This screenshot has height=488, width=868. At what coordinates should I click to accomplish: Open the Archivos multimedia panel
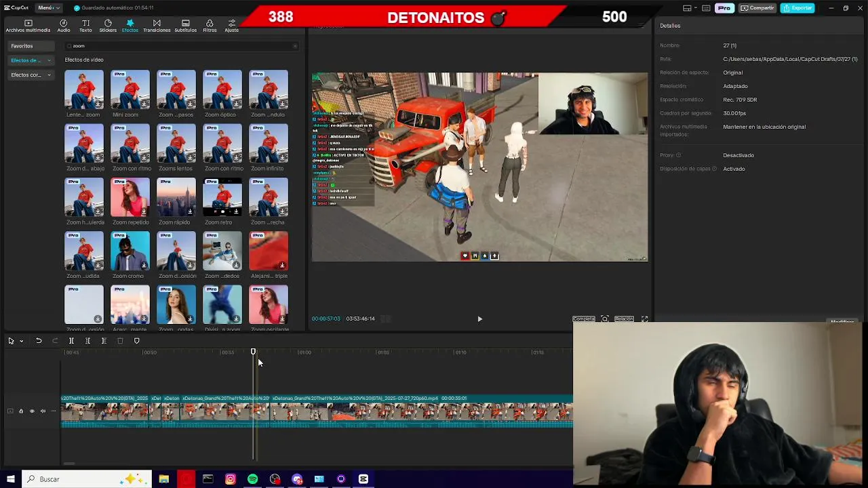[28, 26]
